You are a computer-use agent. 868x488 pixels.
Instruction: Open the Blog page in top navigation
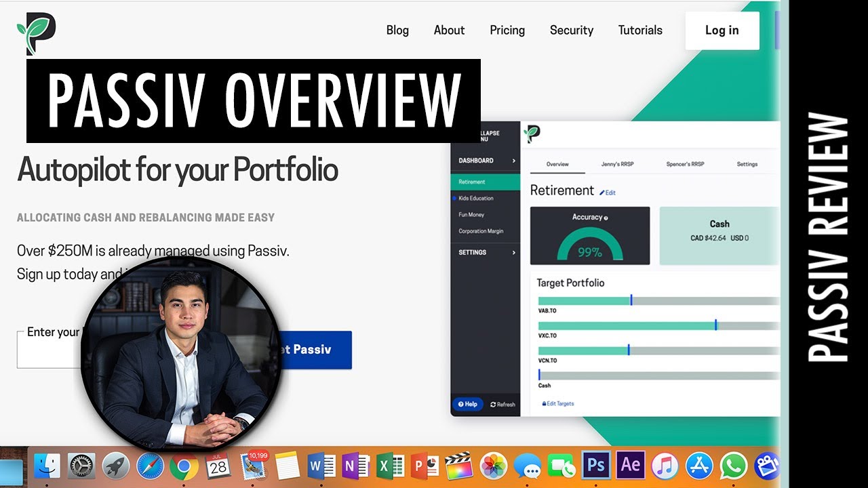pos(397,30)
